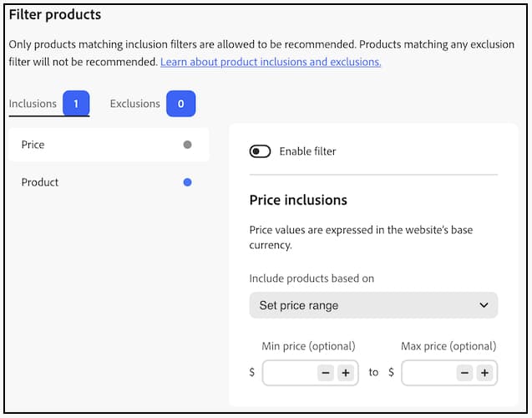Open the Set price range dropdown
Viewport: 532px width, 418px height.
pos(372,305)
